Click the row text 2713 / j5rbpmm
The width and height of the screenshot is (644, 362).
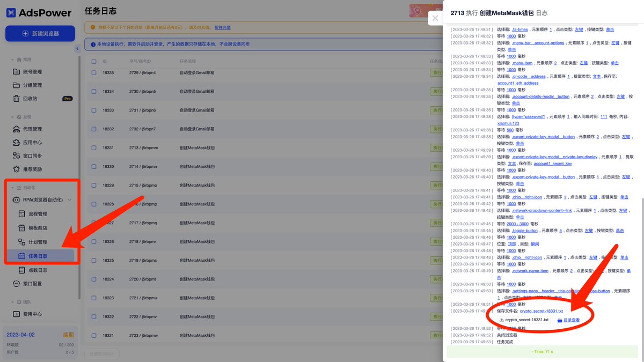coord(143,147)
